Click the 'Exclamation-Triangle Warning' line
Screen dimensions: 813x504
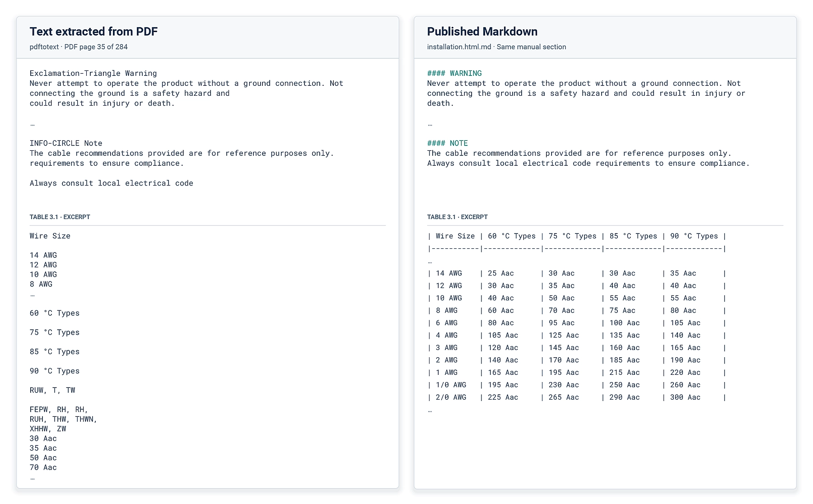tap(93, 73)
